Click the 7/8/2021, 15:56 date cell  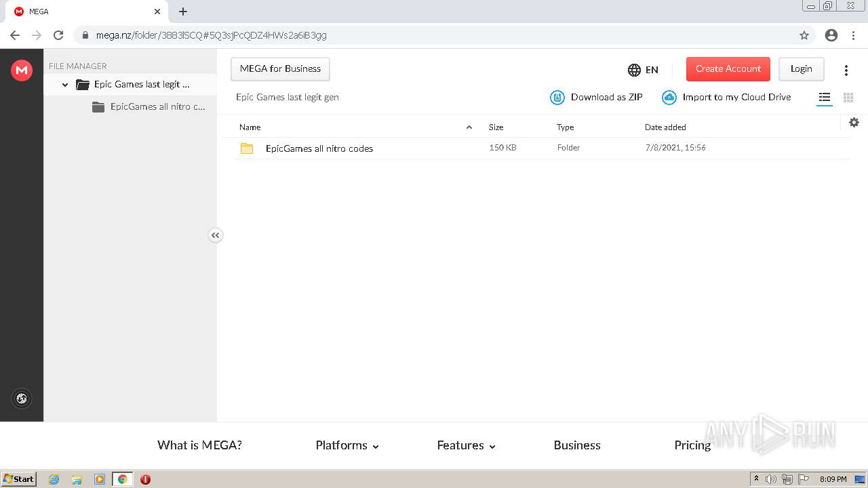(x=675, y=148)
